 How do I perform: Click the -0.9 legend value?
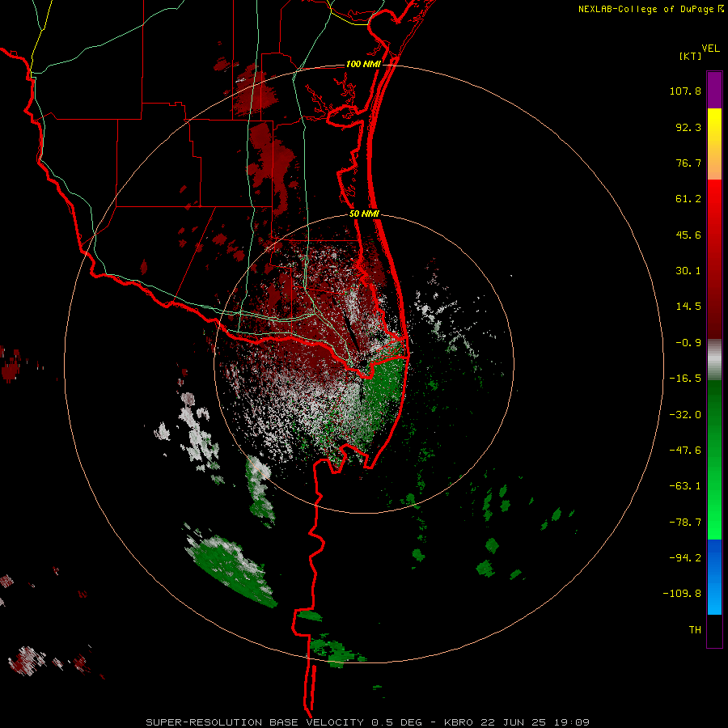click(688, 343)
